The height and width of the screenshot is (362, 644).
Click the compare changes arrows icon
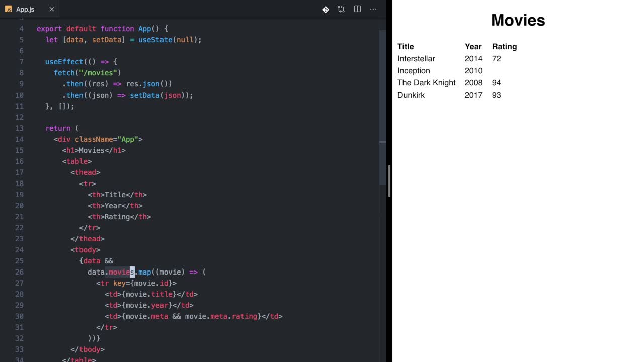[341, 9]
